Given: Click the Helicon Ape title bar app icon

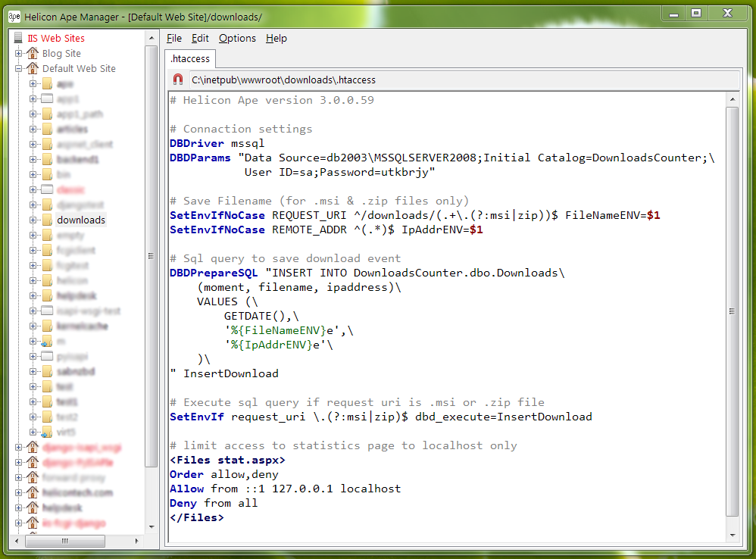Looking at the screenshot, I should click(x=14, y=17).
